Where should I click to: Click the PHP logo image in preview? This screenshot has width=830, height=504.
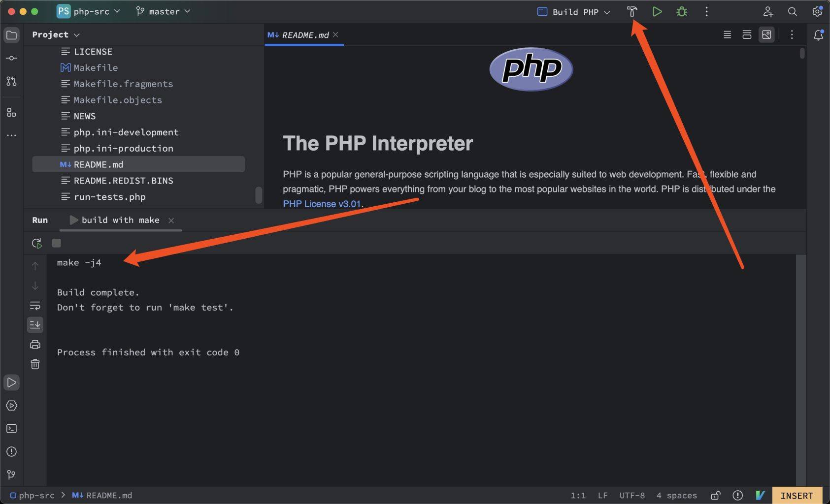pyautogui.click(x=531, y=69)
